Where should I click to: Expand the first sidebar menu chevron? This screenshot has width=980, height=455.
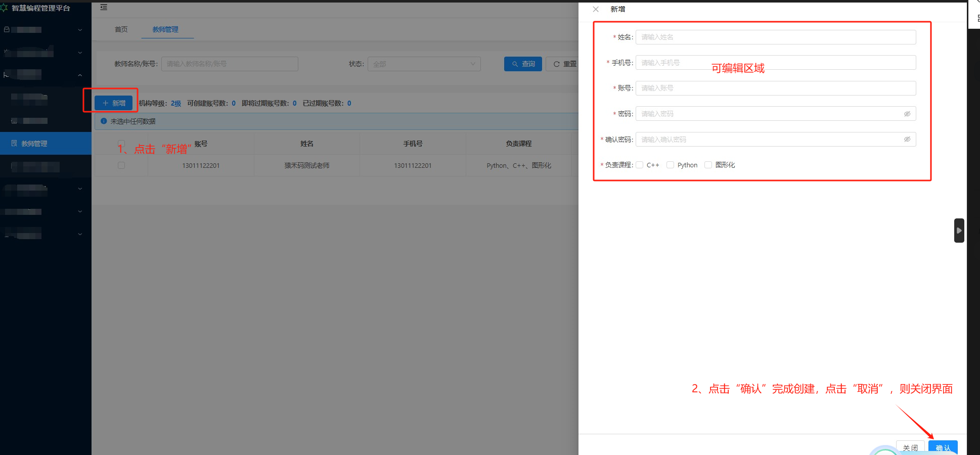pos(80,30)
